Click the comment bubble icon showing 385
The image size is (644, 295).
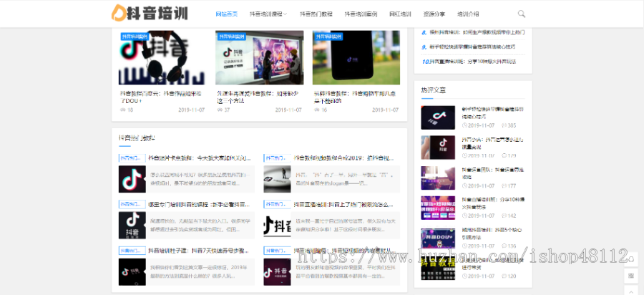click(x=504, y=125)
